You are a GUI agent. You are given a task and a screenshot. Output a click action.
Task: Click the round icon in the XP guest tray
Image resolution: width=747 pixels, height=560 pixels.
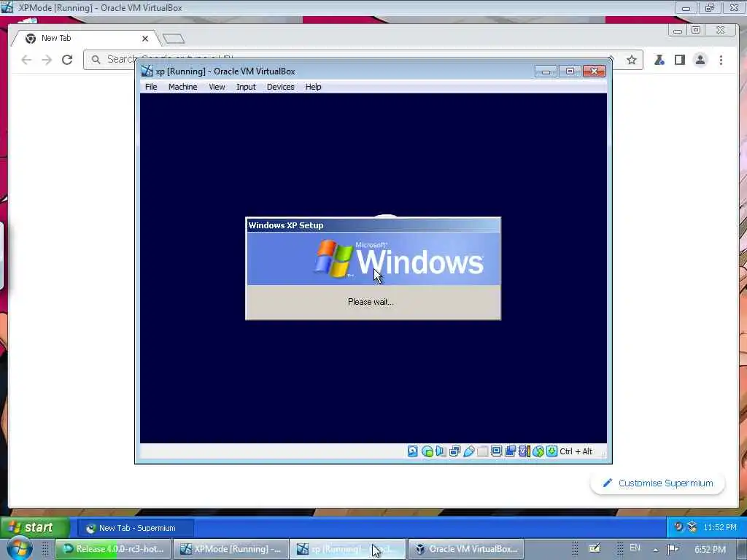[x=678, y=526]
